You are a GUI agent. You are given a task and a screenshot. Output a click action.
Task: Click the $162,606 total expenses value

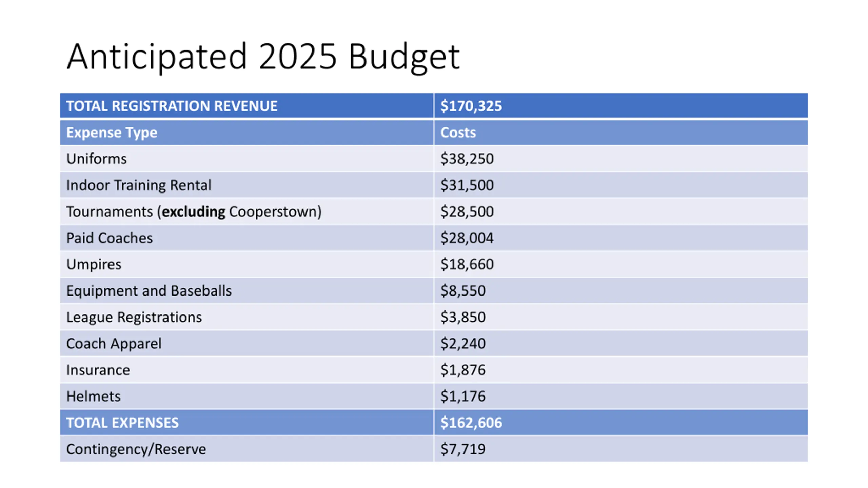pos(471,423)
